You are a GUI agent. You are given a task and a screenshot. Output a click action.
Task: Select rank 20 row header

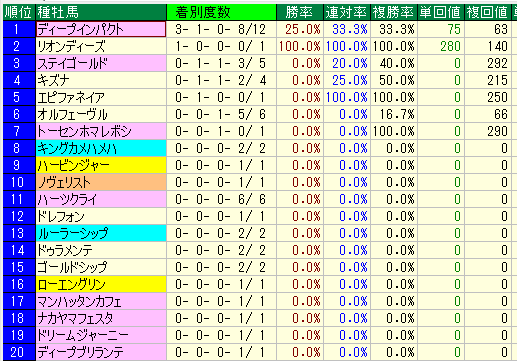[x=19, y=352]
